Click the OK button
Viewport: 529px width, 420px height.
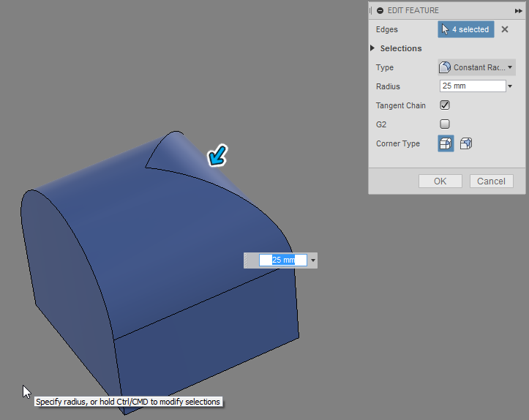pos(440,181)
